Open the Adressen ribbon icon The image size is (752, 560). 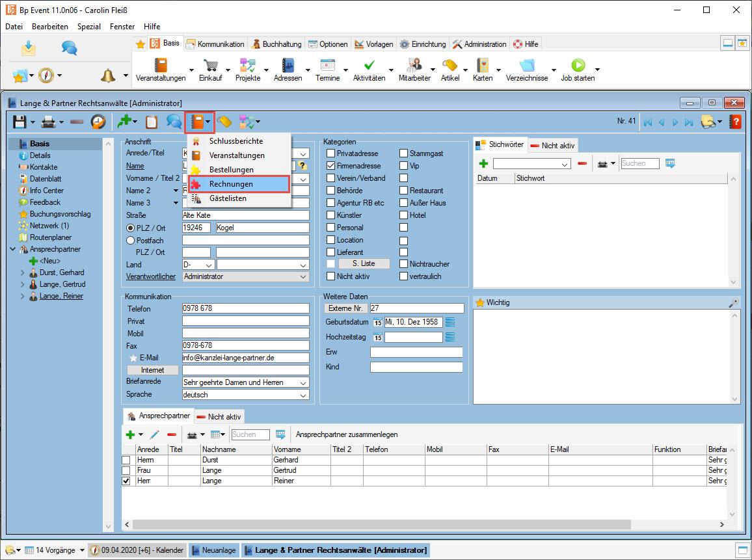coord(288,66)
